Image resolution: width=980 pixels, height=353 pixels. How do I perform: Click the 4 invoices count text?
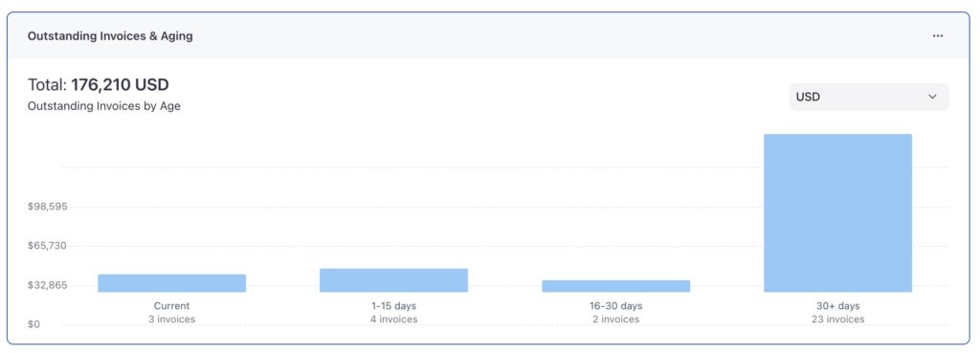tap(393, 320)
